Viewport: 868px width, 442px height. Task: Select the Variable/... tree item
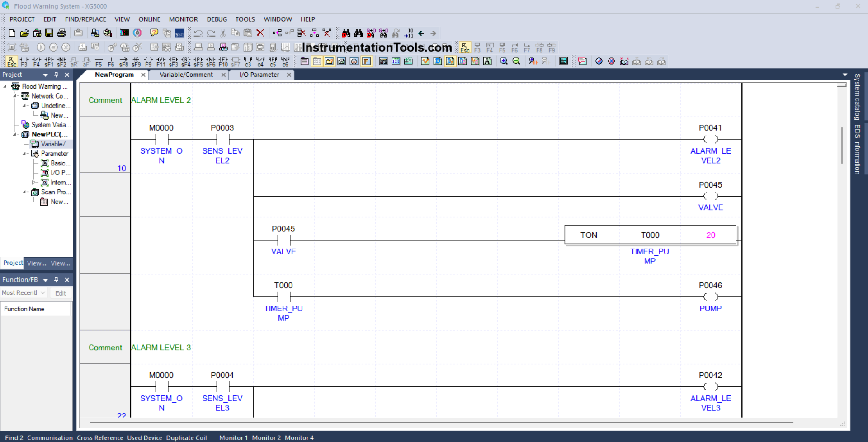[51, 144]
